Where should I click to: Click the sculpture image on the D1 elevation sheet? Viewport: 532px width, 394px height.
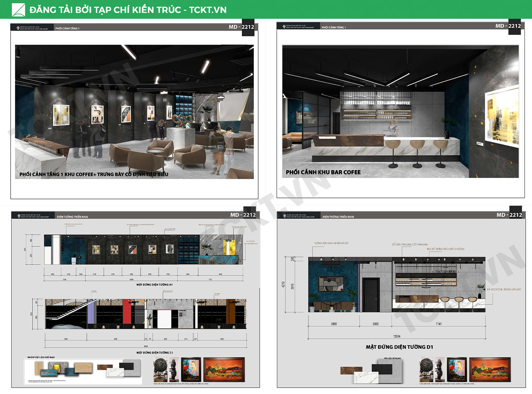pyautogui.click(x=426, y=370)
